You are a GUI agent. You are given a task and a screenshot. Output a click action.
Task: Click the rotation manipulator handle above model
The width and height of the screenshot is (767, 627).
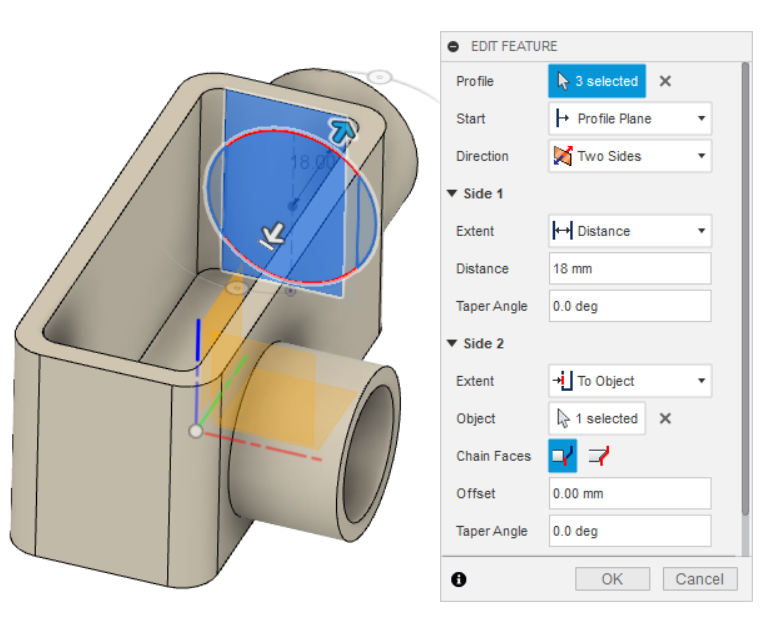pos(379,77)
